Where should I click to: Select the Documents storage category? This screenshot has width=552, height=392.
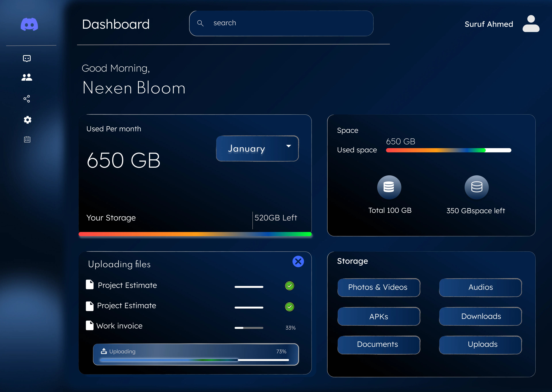click(x=378, y=344)
